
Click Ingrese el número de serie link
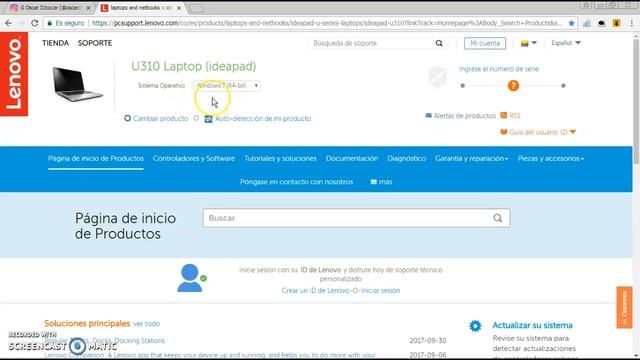tap(499, 69)
